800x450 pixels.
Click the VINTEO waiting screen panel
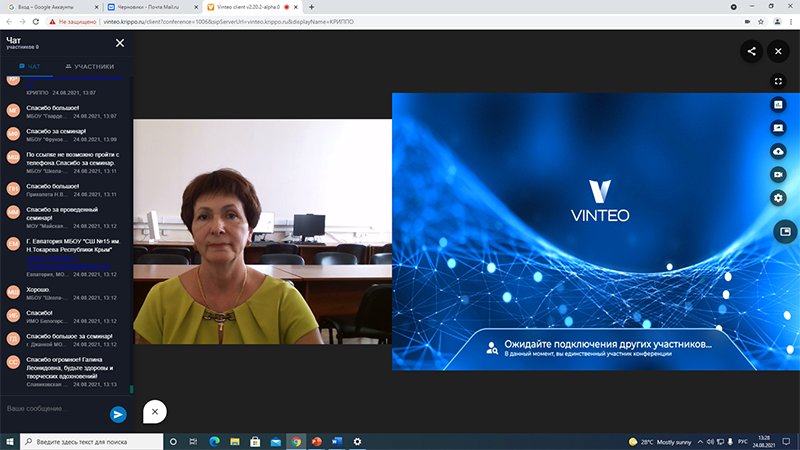click(x=595, y=232)
